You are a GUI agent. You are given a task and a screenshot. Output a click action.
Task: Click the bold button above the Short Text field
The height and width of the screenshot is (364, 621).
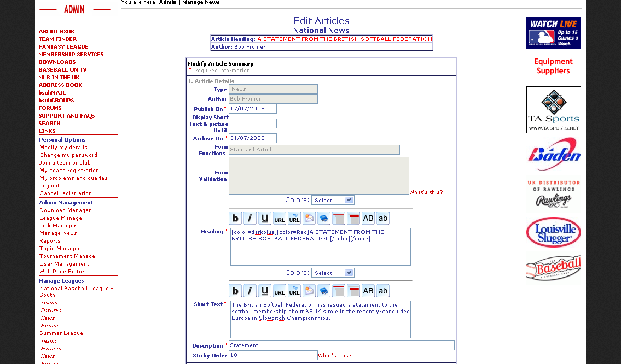click(235, 291)
